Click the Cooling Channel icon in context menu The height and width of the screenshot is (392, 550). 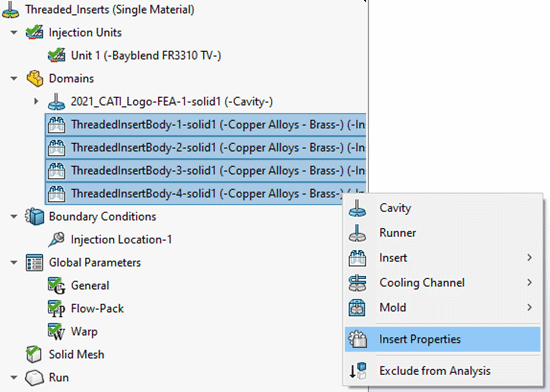pyautogui.click(x=357, y=283)
